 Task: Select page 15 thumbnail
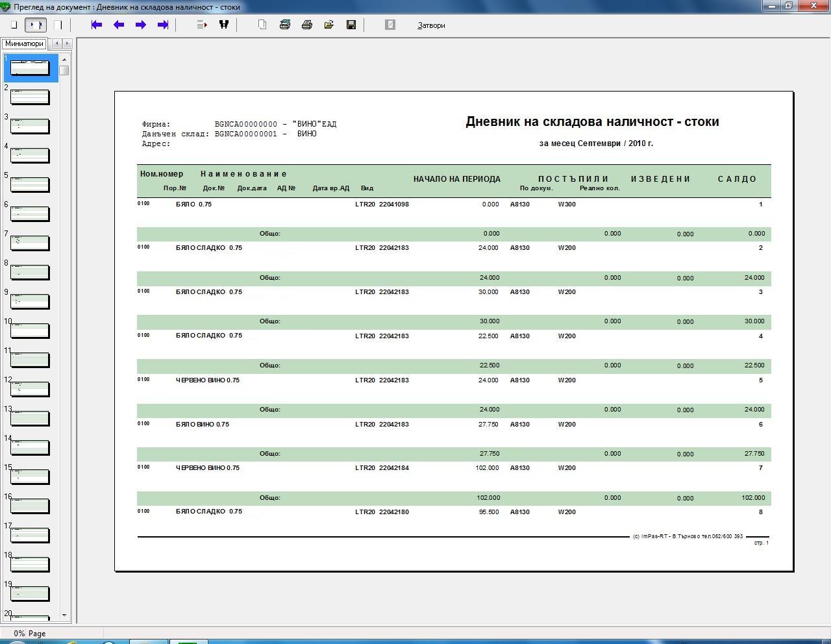coord(30,477)
